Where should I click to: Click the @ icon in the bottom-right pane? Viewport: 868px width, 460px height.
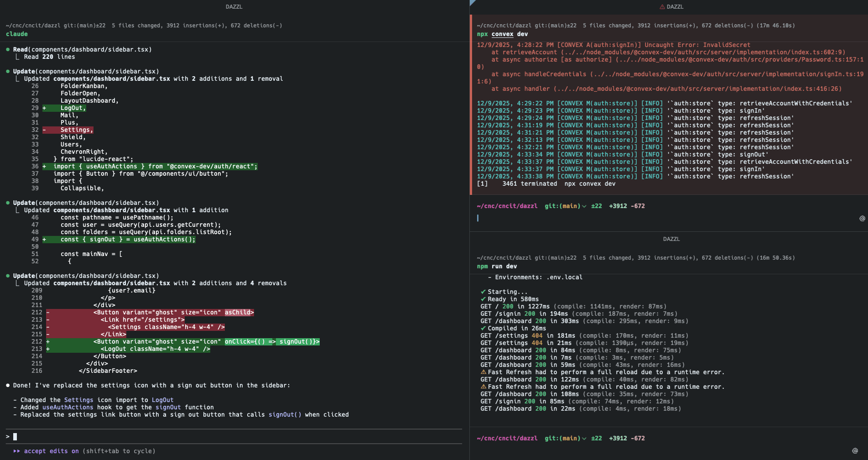click(x=855, y=451)
